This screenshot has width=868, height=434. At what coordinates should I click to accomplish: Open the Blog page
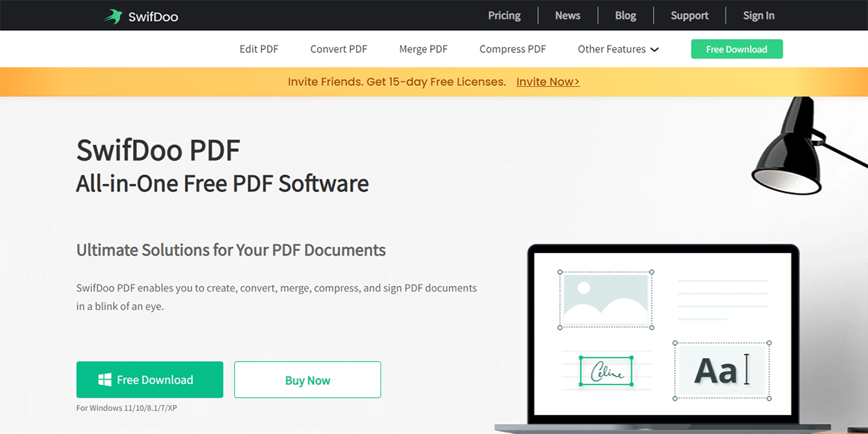click(x=626, y=15)
